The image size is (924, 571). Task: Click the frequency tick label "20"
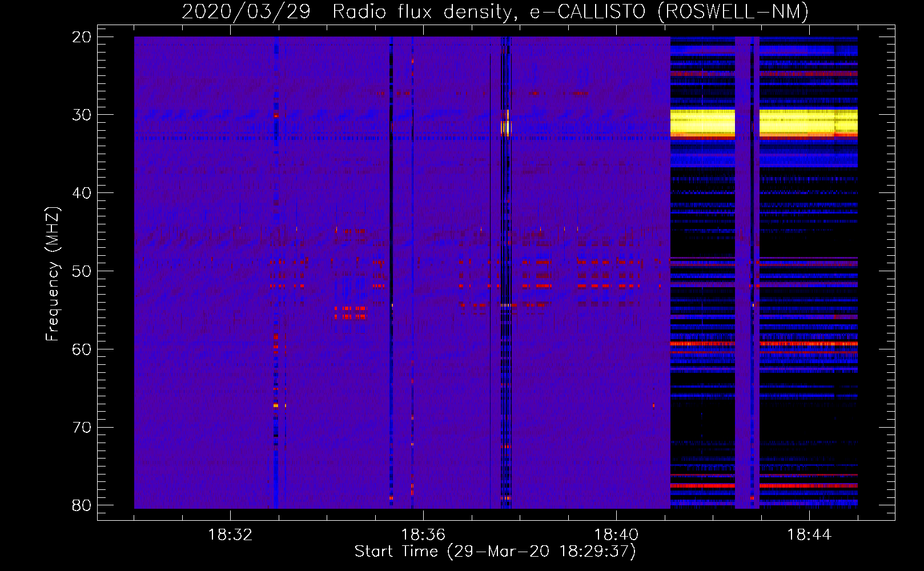click(x=82, y=37)
